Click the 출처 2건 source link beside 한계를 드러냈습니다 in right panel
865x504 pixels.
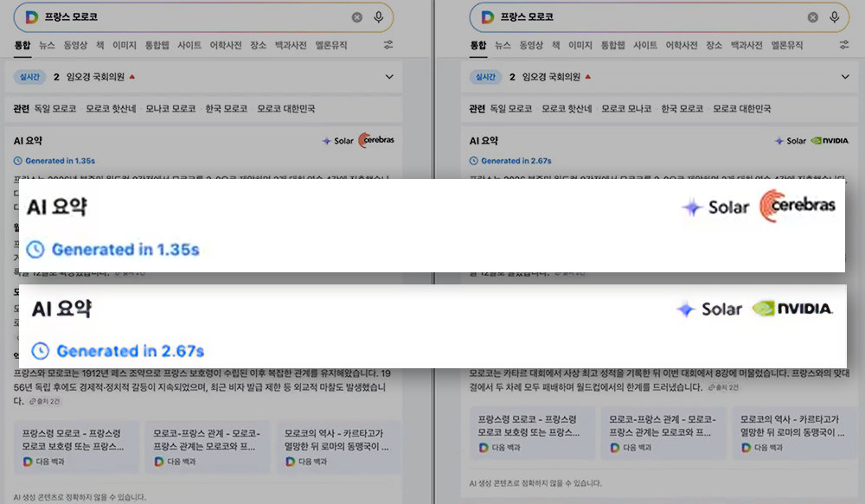pyautogui.click(x=723, y=387)
